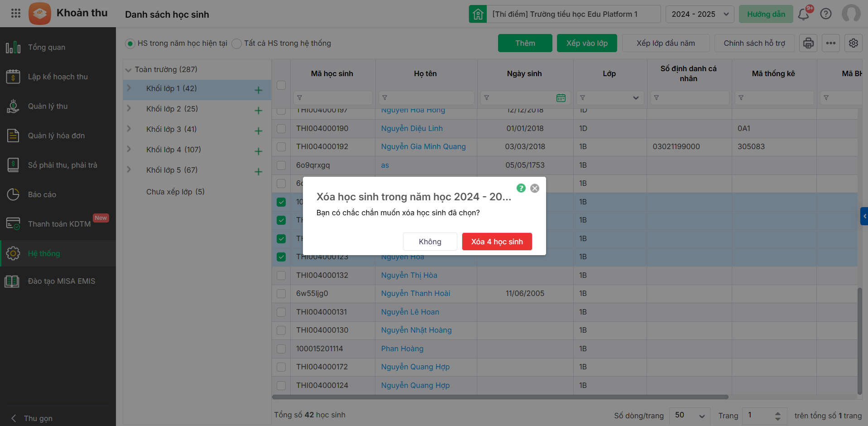Open the apps grid launcher
Screen dimensions: 868x426
(x=16, y=14)
